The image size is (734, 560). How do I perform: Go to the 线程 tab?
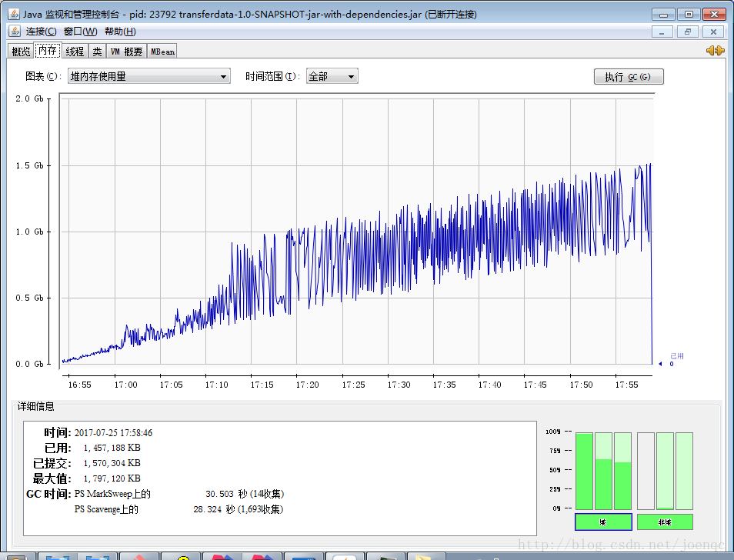[x=75, y=51]
